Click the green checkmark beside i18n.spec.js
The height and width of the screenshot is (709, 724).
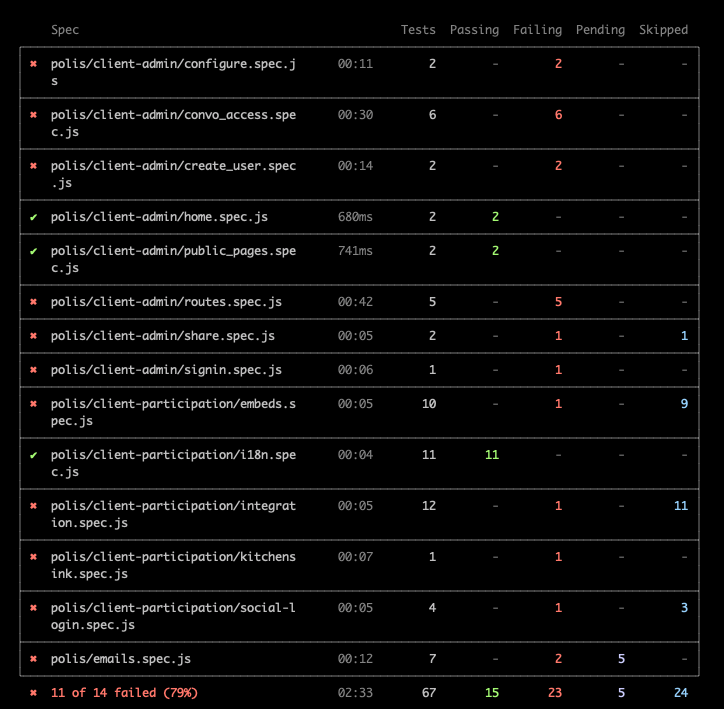coord(33,455)
